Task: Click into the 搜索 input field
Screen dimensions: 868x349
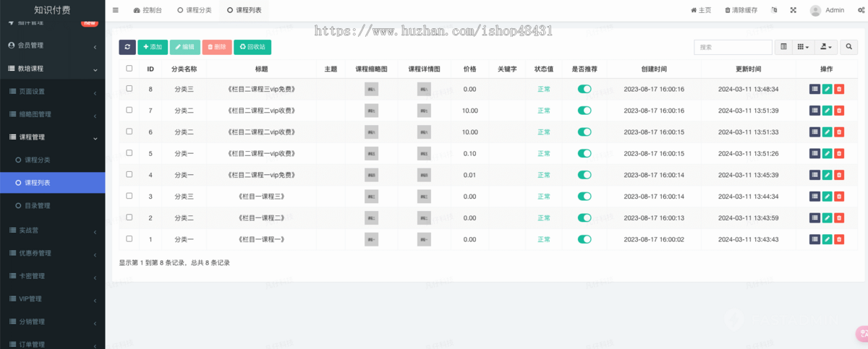Action: pos(733,47)
